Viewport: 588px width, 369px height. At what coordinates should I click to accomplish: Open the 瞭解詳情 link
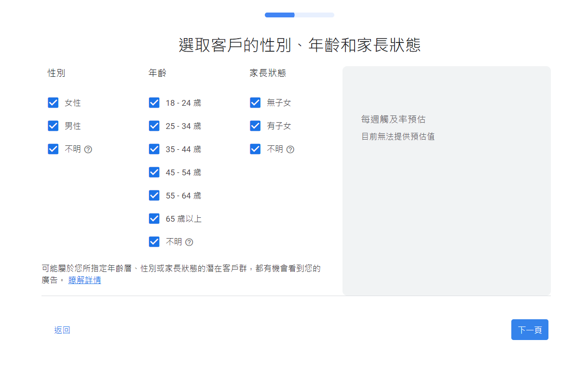click(84, 280)
